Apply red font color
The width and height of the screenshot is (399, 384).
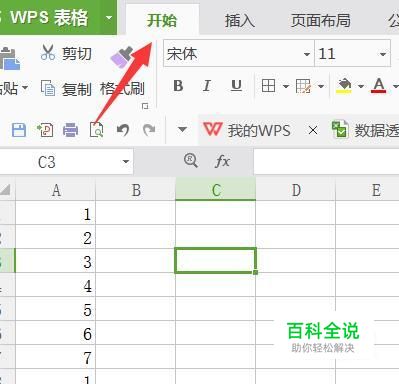click(379, 86)
